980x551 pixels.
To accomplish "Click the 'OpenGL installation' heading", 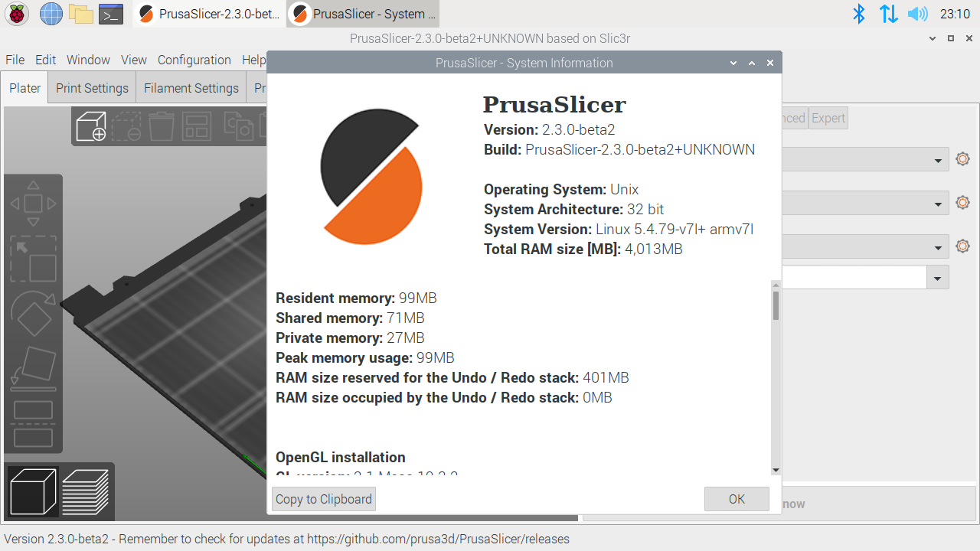I will tap(341, 457).
